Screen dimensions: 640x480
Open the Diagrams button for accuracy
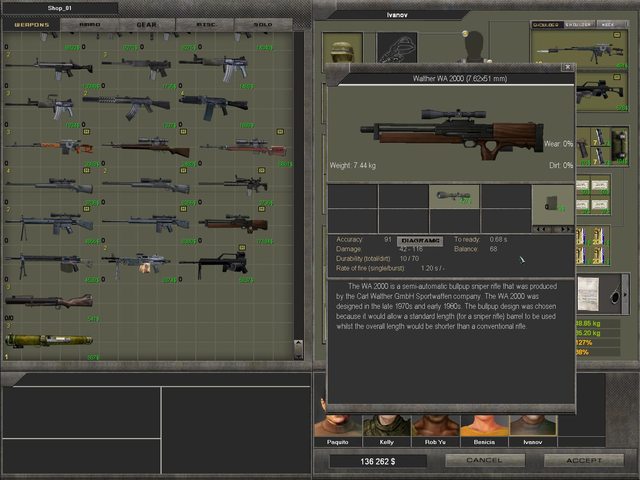pos(420,241)
